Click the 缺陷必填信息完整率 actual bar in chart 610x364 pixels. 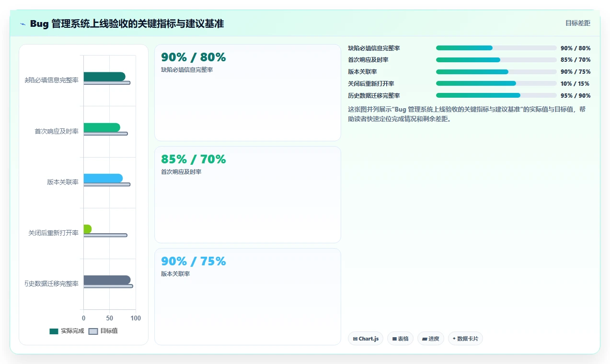click(x=104, y=77)
